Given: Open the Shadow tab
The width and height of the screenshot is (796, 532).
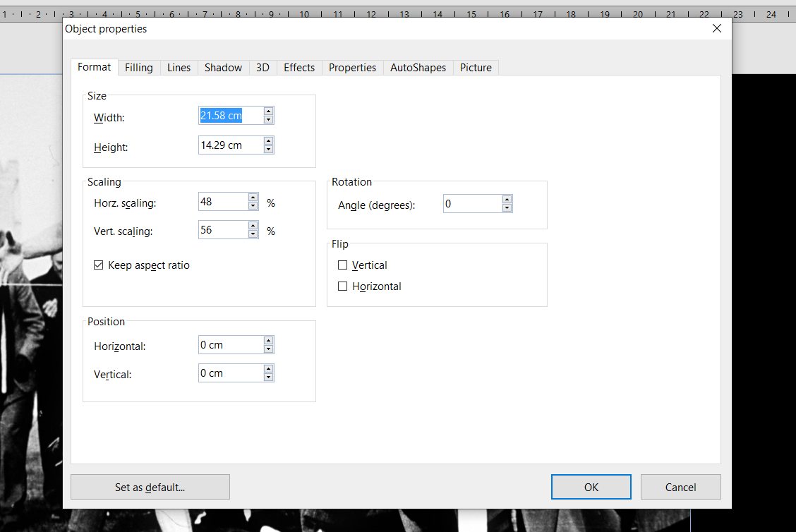Looking at the screenshot, I should 223,68.
